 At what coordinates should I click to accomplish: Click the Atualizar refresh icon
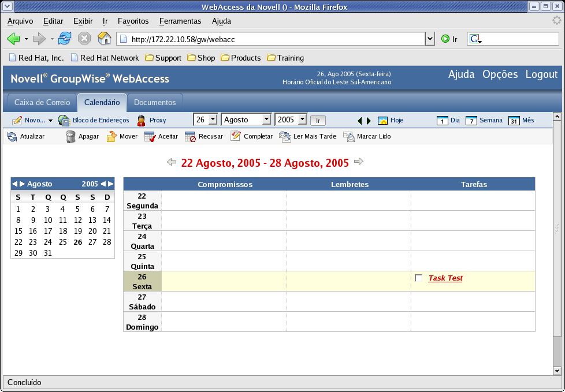point(12,137)
